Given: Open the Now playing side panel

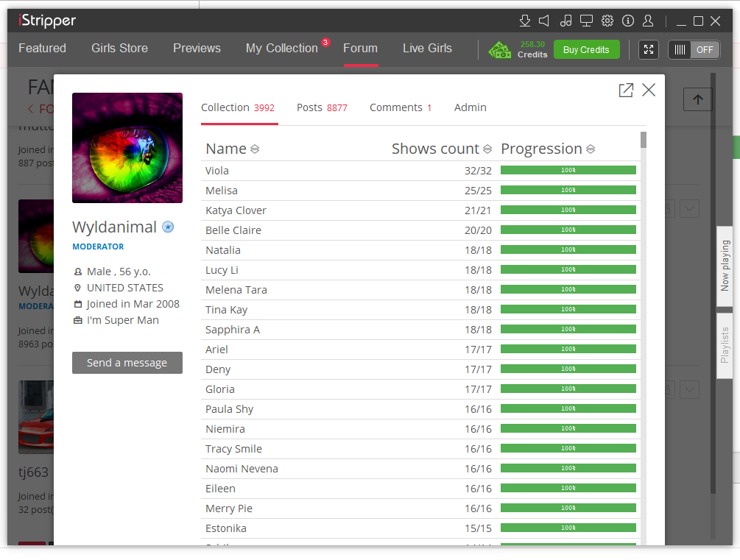Looking at the screenshot, I should coord(725,266).
